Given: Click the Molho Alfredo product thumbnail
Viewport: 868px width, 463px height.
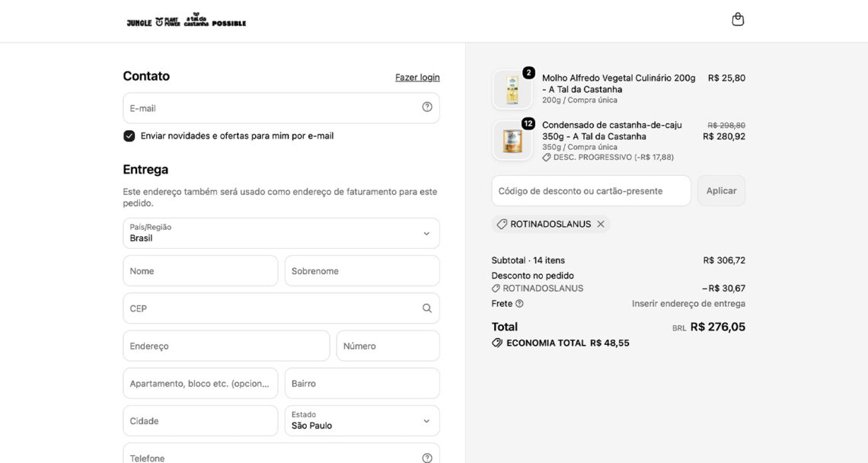Looking at the screenshot, I should [x=512, y=89].
